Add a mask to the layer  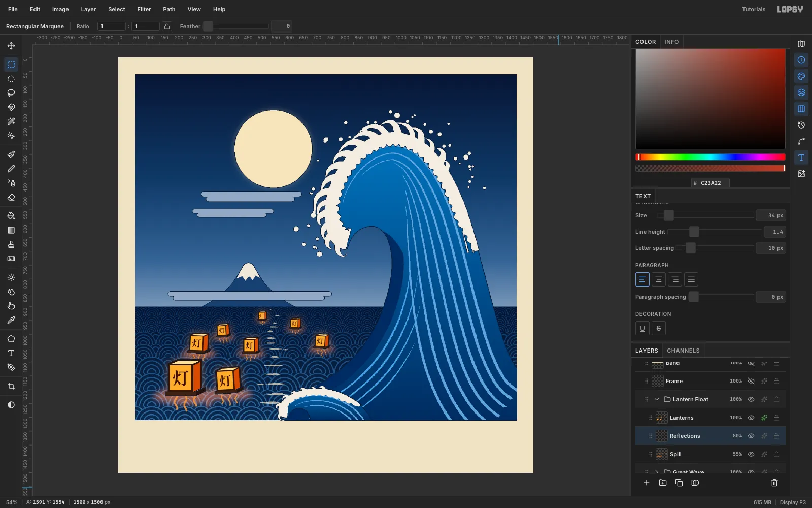695,483
